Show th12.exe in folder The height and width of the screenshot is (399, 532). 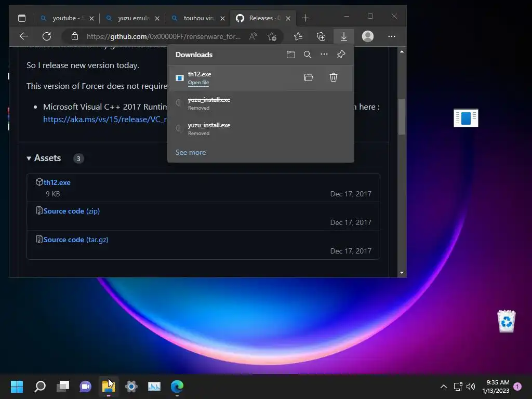coord(309,77)
